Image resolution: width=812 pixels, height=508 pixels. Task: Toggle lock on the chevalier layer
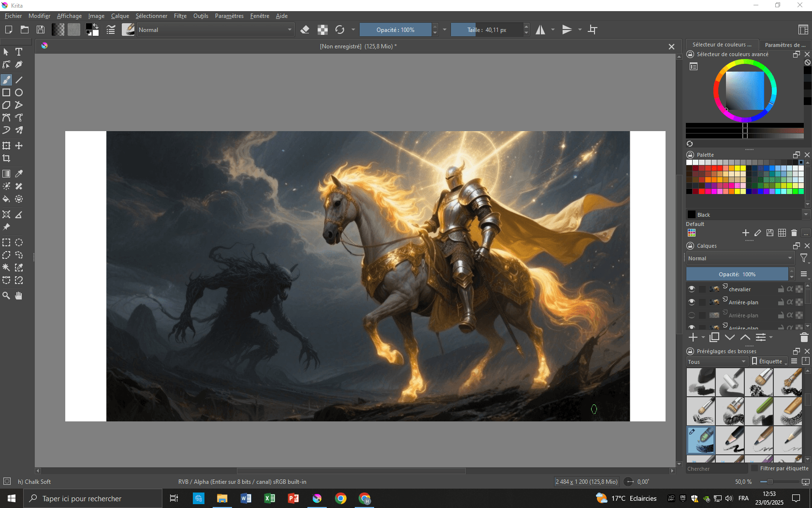(x=781, y=289)
